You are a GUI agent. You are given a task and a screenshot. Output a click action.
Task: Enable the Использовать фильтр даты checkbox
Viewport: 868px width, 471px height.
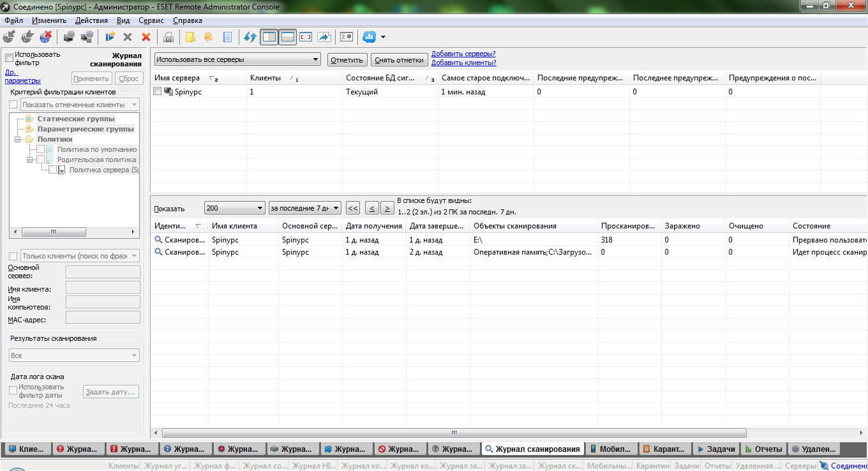tap(13, 390)
